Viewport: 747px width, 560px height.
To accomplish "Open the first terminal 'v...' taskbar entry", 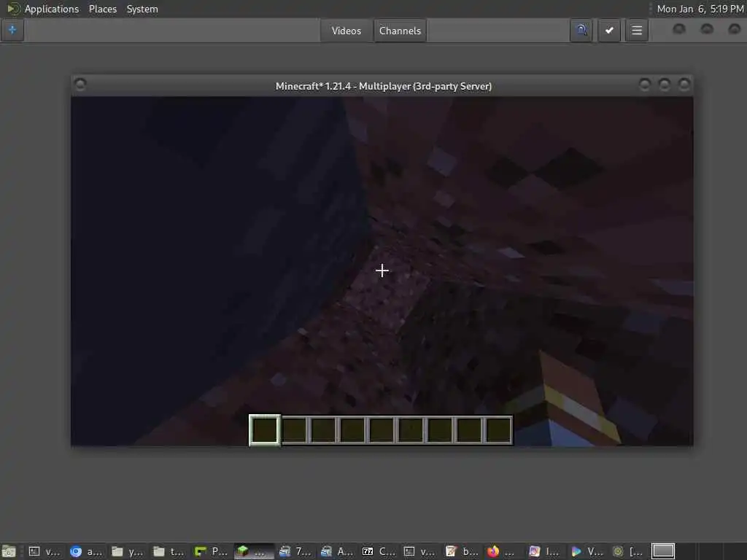I will [44, 551].
